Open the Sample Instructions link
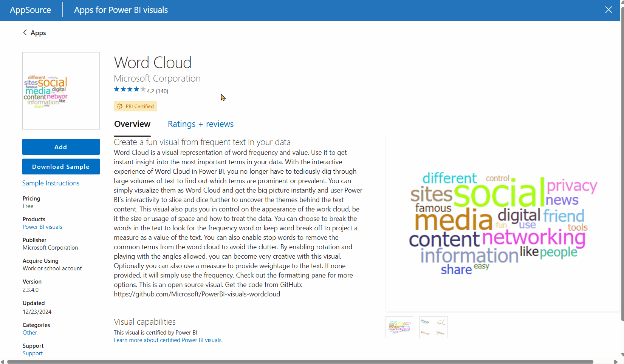 click(x=51, y=183)
